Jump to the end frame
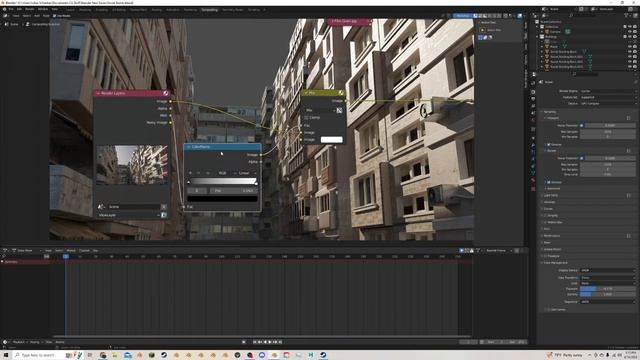 [280, 342]
